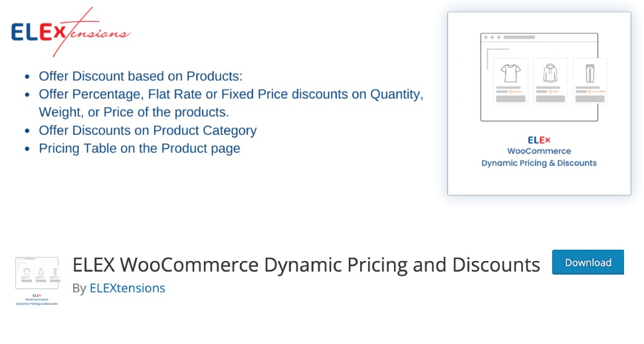Click the pants icon in banner illustration

point(590,74)
